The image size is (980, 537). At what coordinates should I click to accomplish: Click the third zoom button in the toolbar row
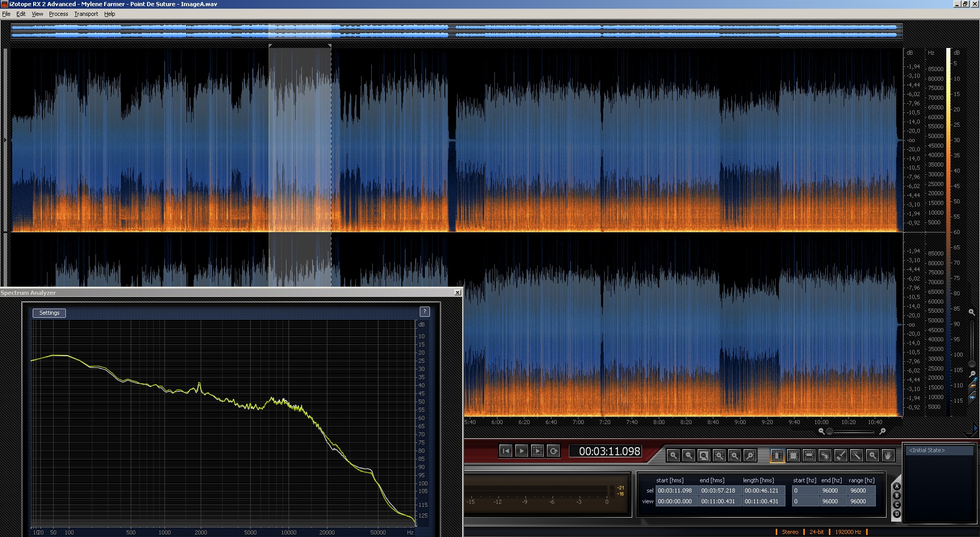click(704, 455)
